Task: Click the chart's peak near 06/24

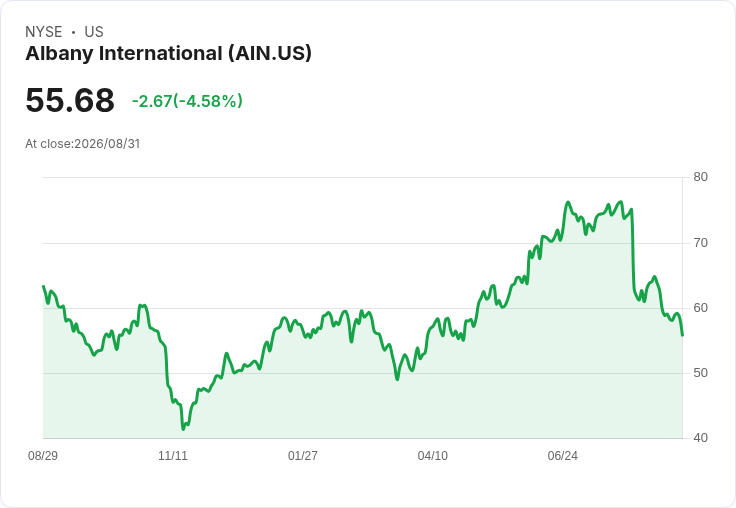Action: pos(568,202)
